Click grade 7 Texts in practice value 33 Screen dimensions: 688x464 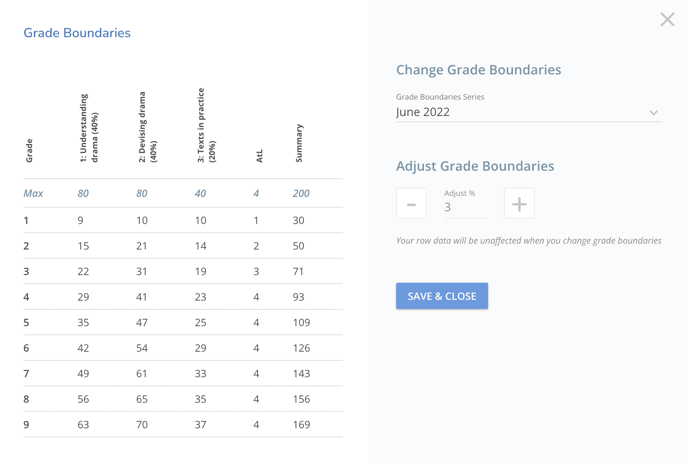[x=200, y=374]
